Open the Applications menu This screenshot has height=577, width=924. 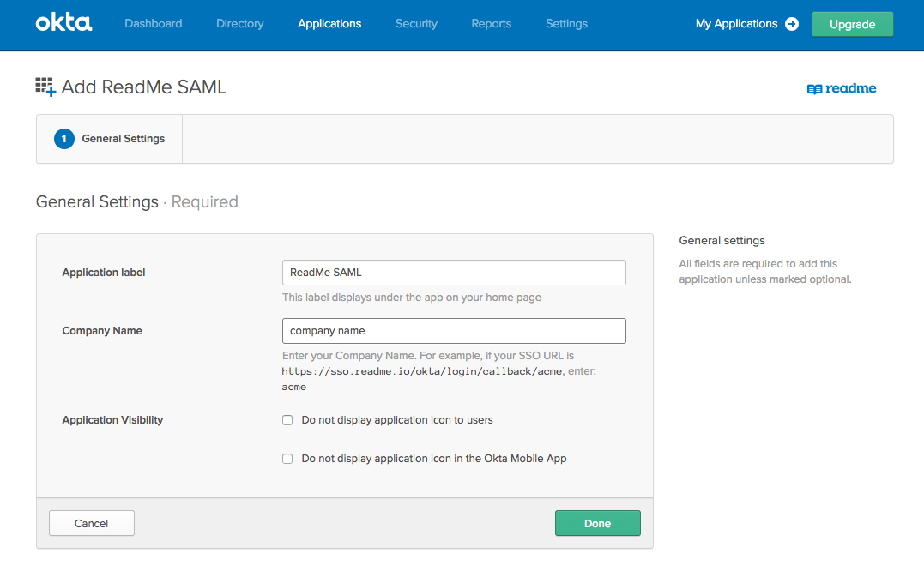click(329, 23)
